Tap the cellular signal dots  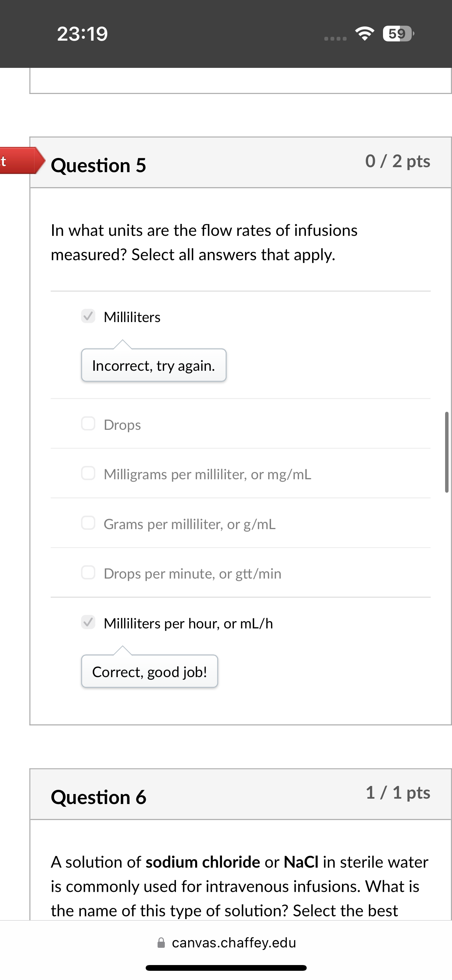(335, 38)
